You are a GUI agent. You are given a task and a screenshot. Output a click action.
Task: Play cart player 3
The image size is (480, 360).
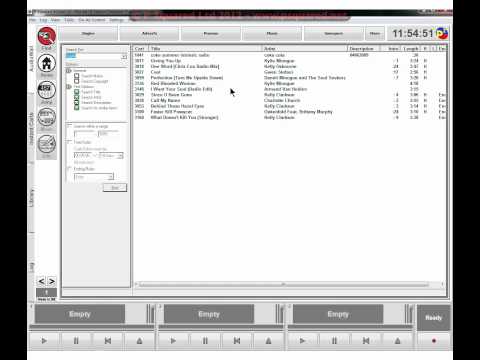coord(302,341)
